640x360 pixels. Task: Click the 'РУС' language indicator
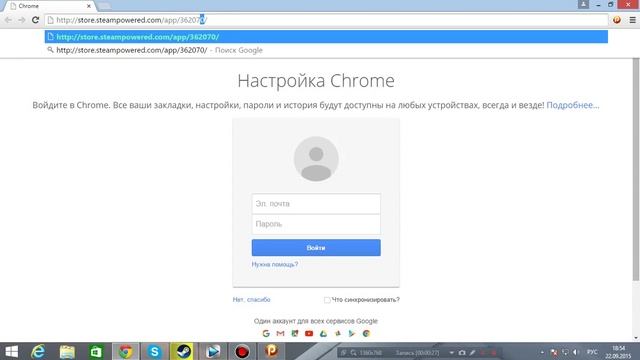pyautogui.click(x=592, y=352)
